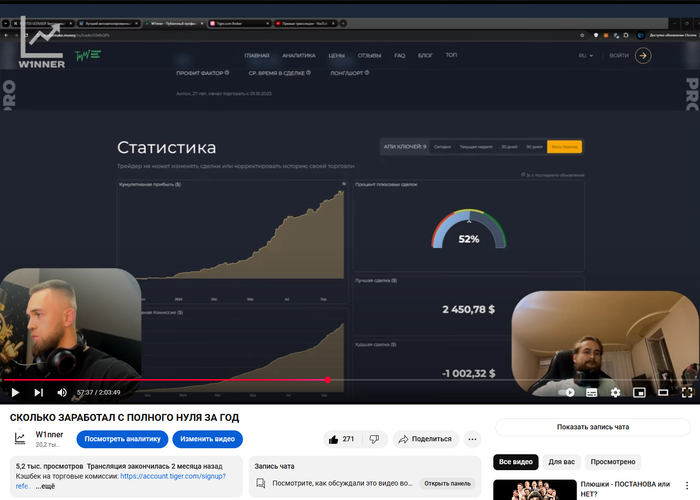Open the W1nner channel avatar

[x=20, y=438]
